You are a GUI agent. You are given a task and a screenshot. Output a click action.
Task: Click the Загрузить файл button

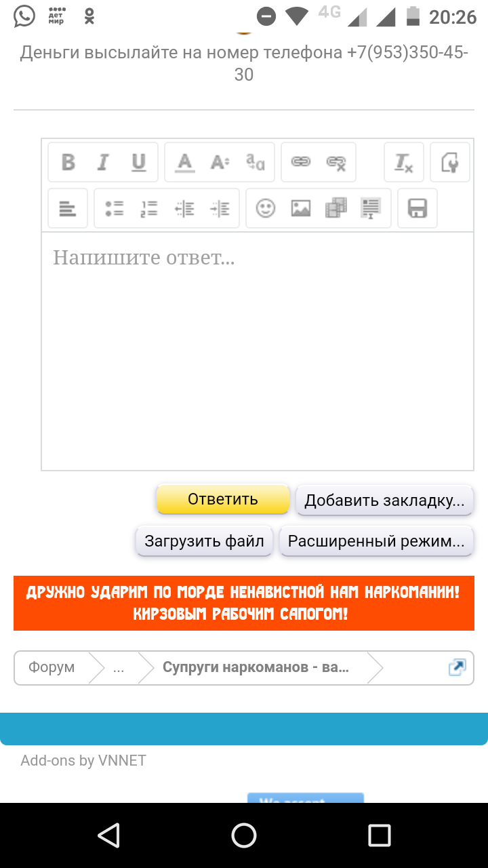pyautogui.click(x=205, y=541)
